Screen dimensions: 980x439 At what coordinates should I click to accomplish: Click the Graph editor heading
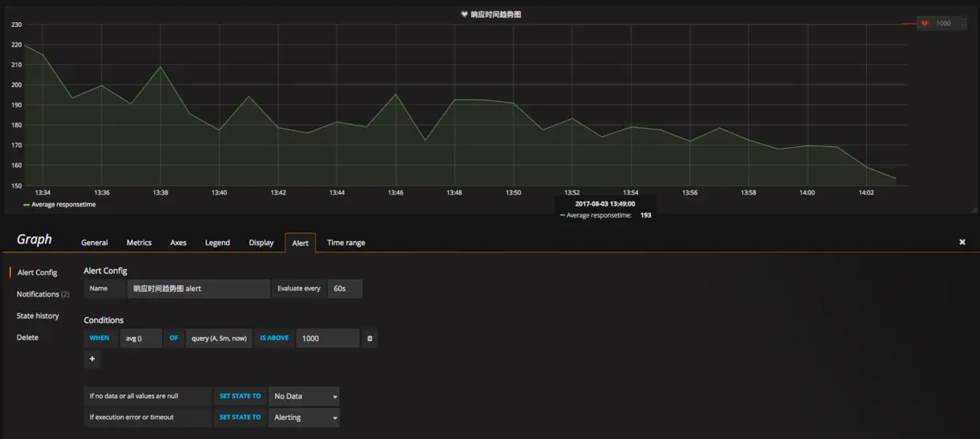coord(34,240)
